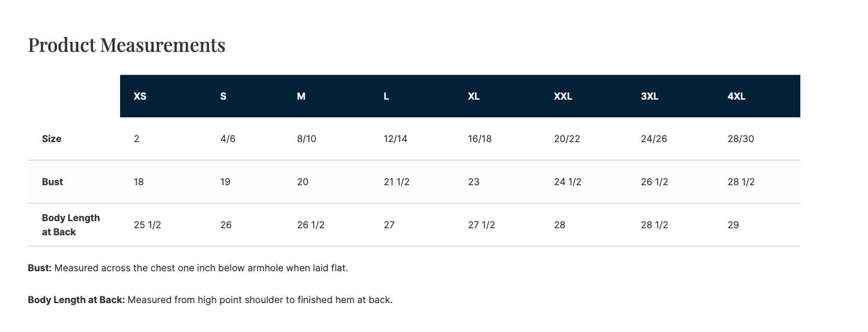Click bust value 21 1/2 for L
Screen dimensions: 868x332
396,182
